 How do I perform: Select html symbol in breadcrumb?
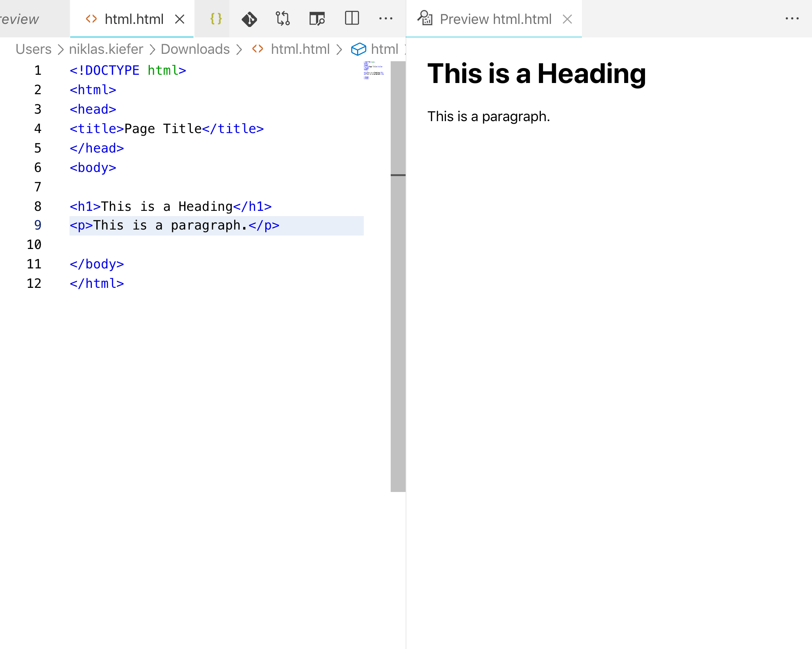(384, 49)
